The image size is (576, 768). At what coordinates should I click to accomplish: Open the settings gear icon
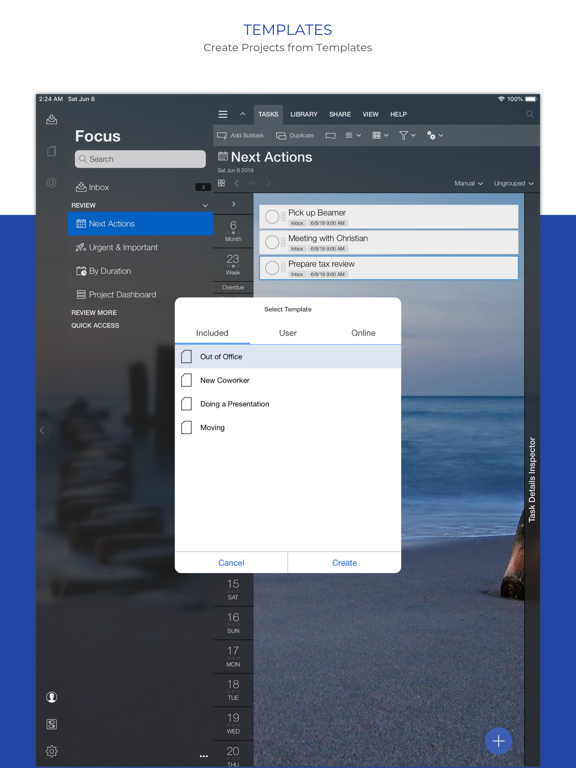pyautogui.click(x=51, y=751)
